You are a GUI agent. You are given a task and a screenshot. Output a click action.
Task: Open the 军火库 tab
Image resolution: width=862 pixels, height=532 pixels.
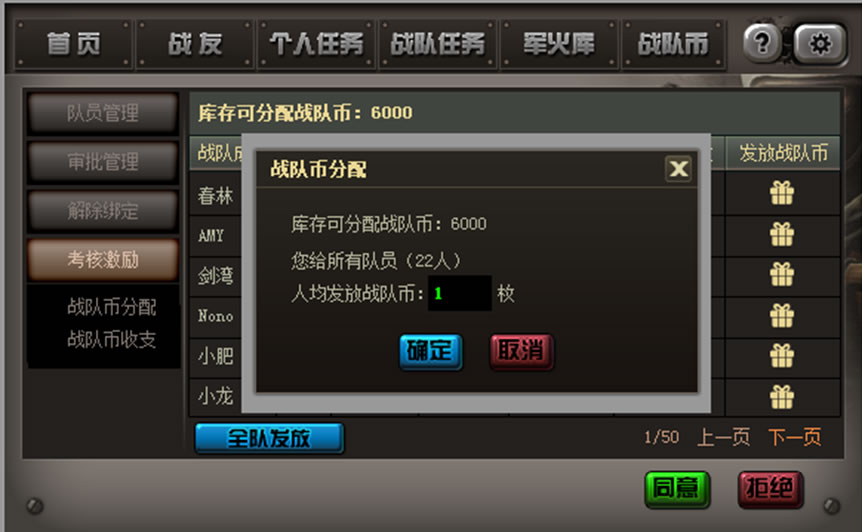click(559, 44)
